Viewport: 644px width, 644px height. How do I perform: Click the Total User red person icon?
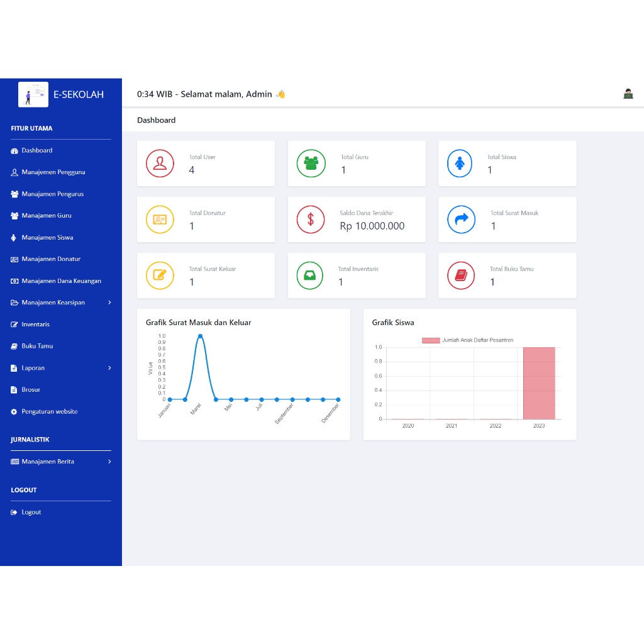(160, 164)
